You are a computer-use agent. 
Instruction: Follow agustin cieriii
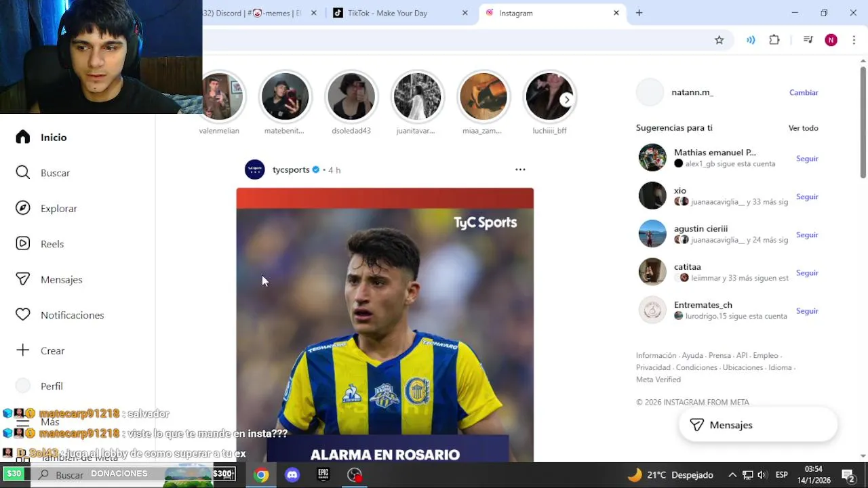(807, 235)
